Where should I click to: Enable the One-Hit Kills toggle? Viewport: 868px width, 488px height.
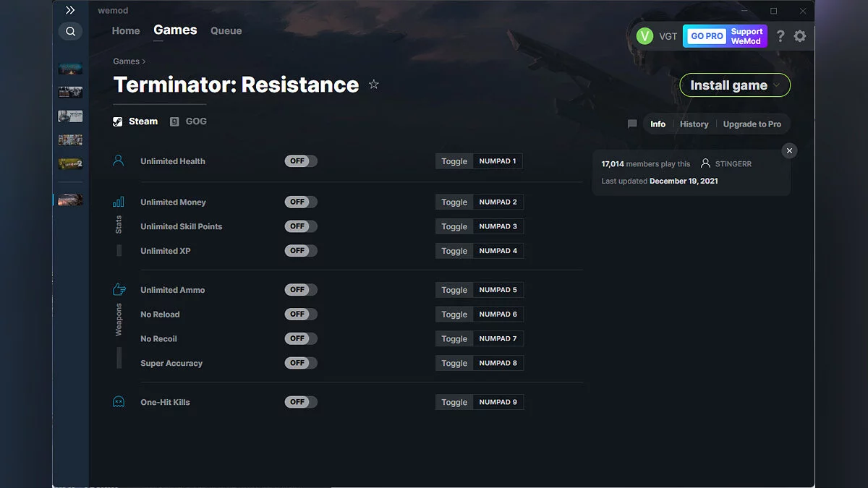301,401
